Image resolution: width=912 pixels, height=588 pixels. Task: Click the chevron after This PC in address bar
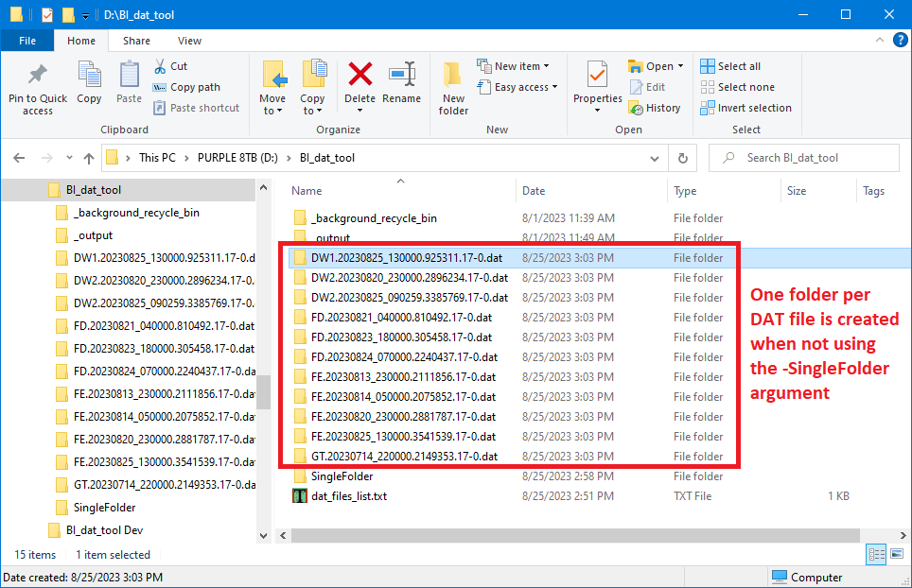pyautogui.click(x=186, y=158)
